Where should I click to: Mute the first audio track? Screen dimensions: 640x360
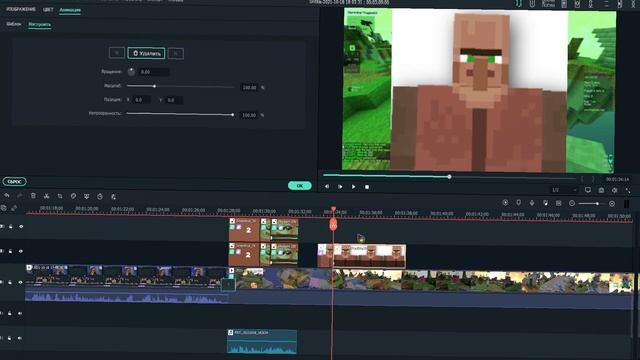[20, 313]
